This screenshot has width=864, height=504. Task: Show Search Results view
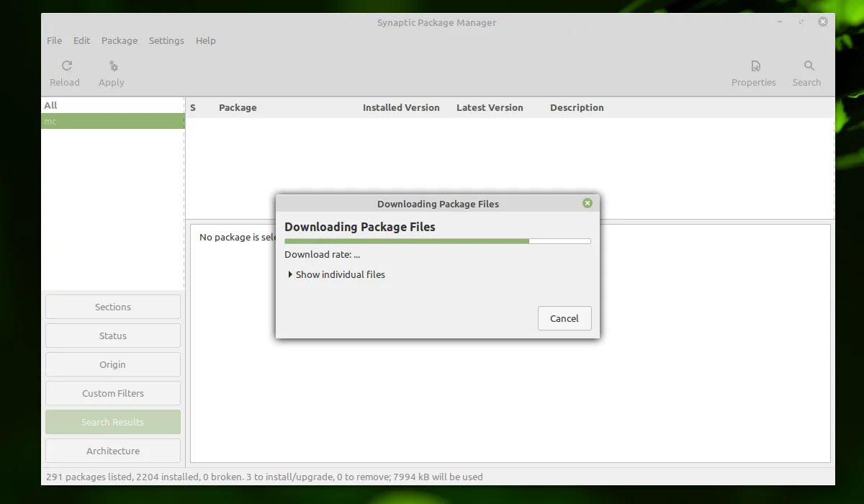(x=113, y=422)
